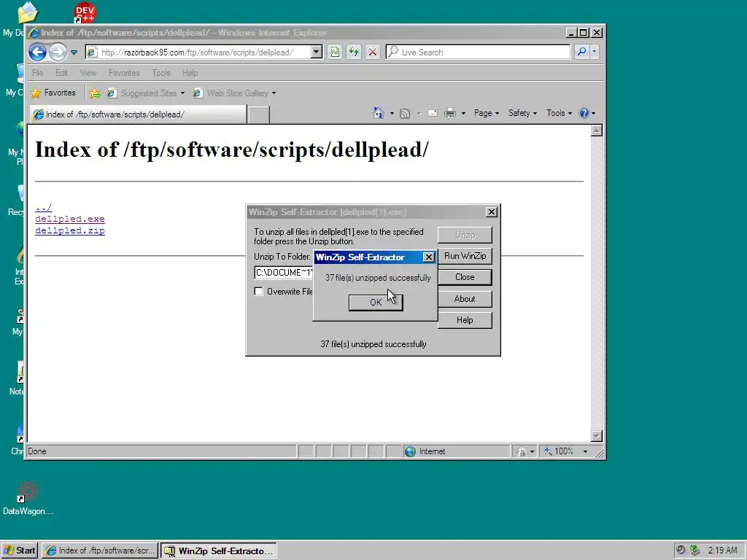
Task: Click the Help button in WinZip extractor
Action: tap(465, 320)
